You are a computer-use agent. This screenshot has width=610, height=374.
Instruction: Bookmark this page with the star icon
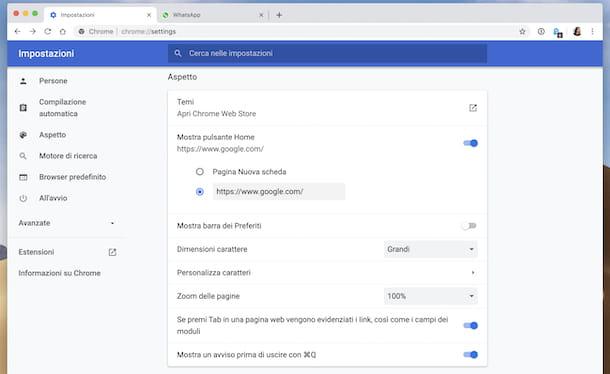[522, 32]
